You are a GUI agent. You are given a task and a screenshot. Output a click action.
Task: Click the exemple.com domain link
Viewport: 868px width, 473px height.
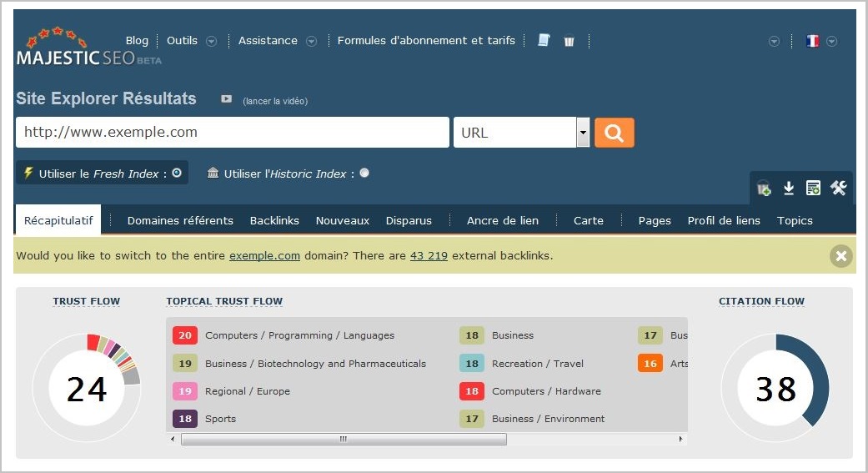click(264, 256)
